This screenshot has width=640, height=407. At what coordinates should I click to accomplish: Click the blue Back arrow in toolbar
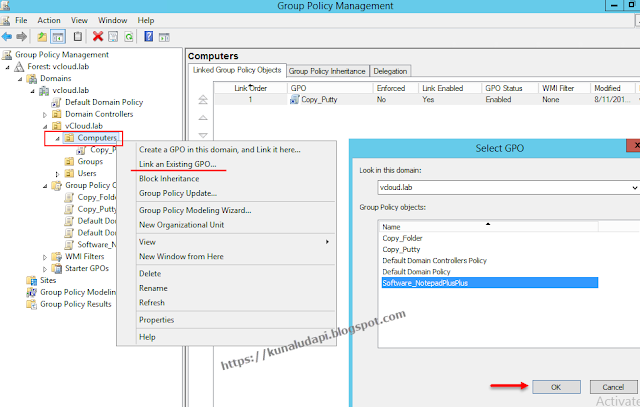tap(7, 37)
